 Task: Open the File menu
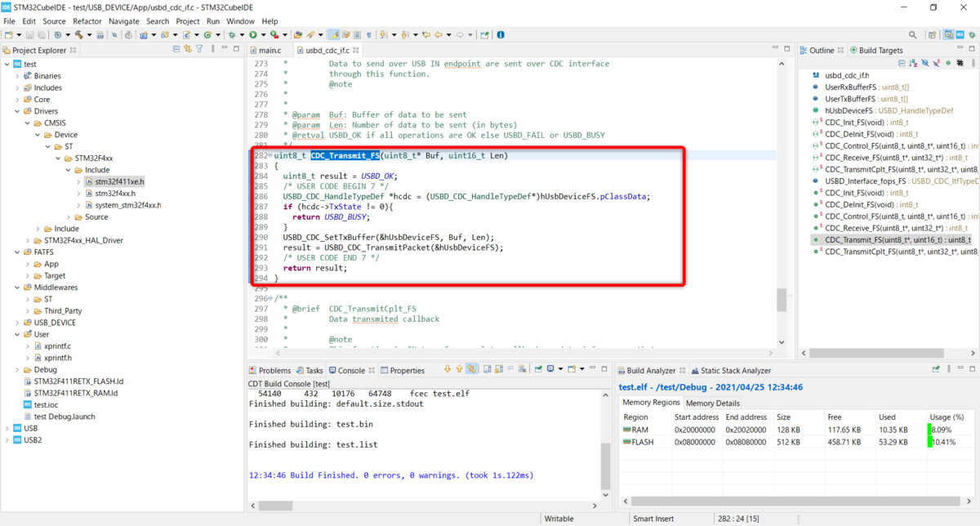click(9, 20)
